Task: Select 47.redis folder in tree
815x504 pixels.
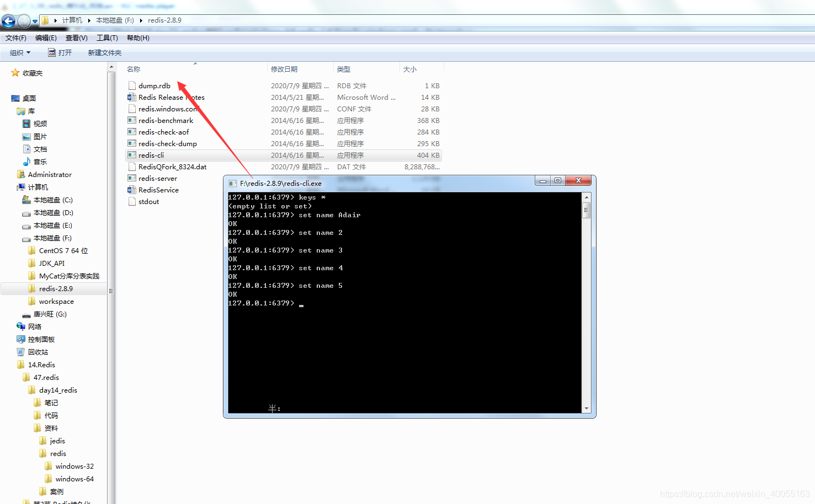Action: [46, 377]
